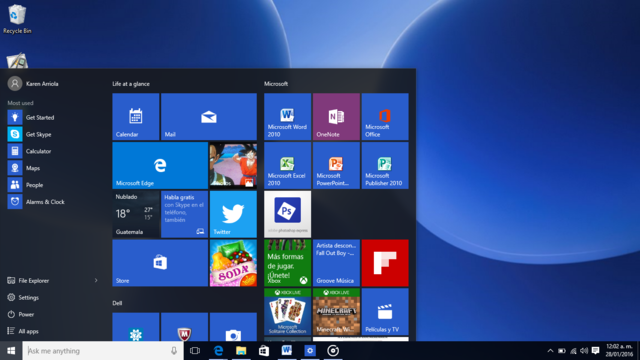Image resolution: width=640 pixels, height=360 pixels.
Task: Select the Recycle Bin desktop icon
Action: pos(17,19)
